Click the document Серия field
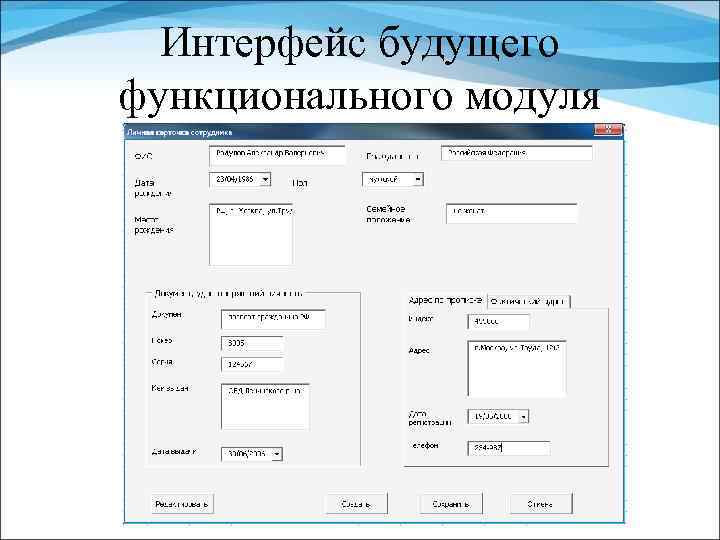Screen dimensions: 720x540 (252, 364)
